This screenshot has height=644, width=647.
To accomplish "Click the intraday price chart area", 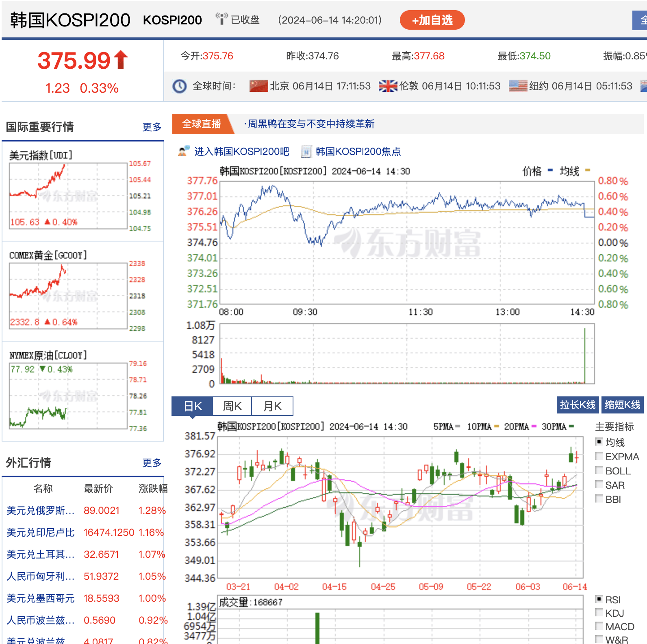I will click(x=407, y=243).
